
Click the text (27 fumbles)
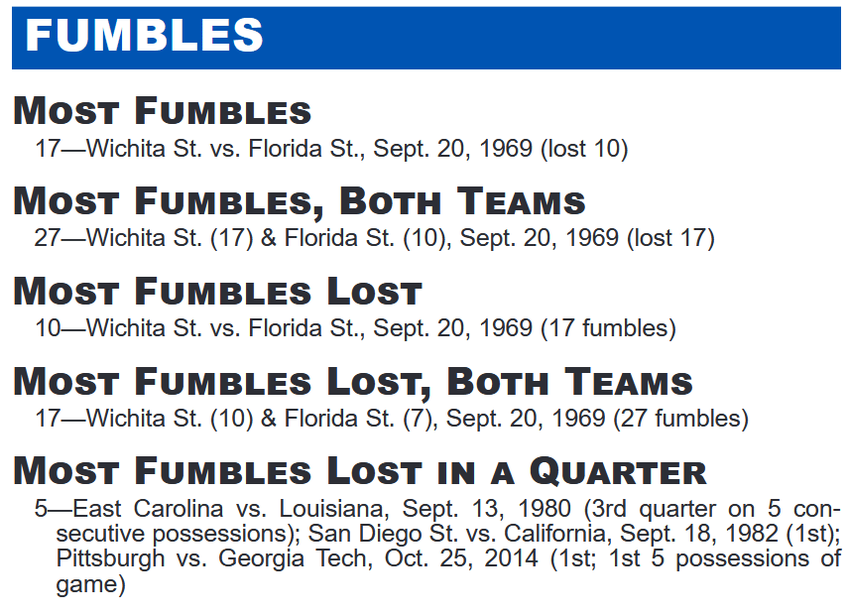pyautogui.click(x=681, y=418)
